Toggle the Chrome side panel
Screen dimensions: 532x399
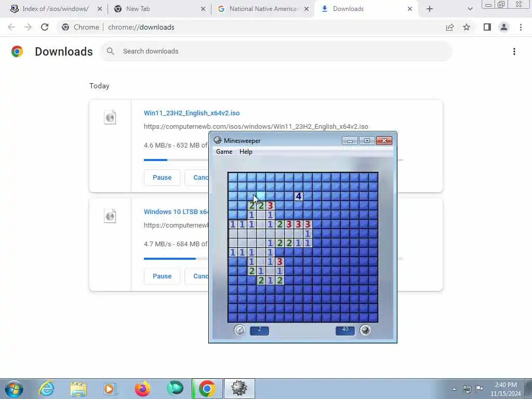pyautogui.click(x=487, y=27)
